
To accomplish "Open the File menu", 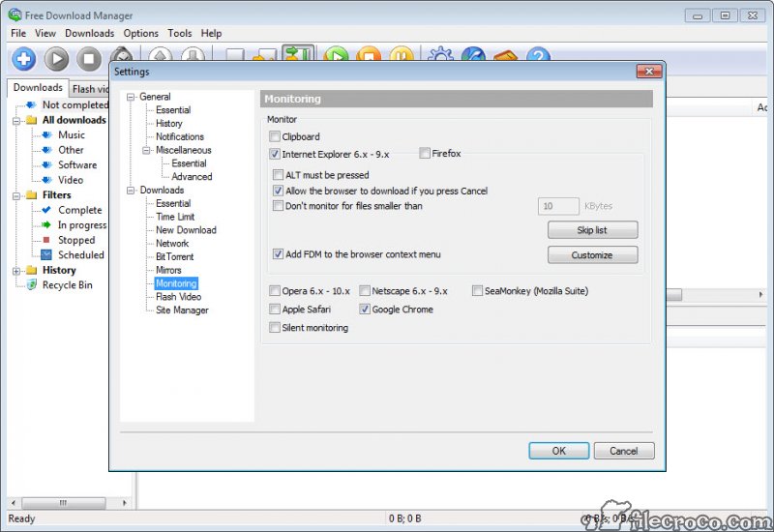I will coord(18,33).
